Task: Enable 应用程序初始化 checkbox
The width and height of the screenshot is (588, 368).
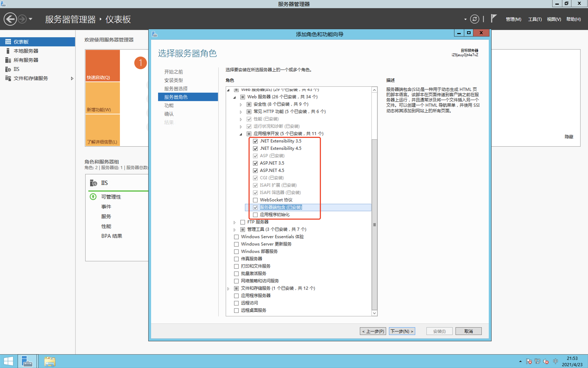Action: pos(255,215)
